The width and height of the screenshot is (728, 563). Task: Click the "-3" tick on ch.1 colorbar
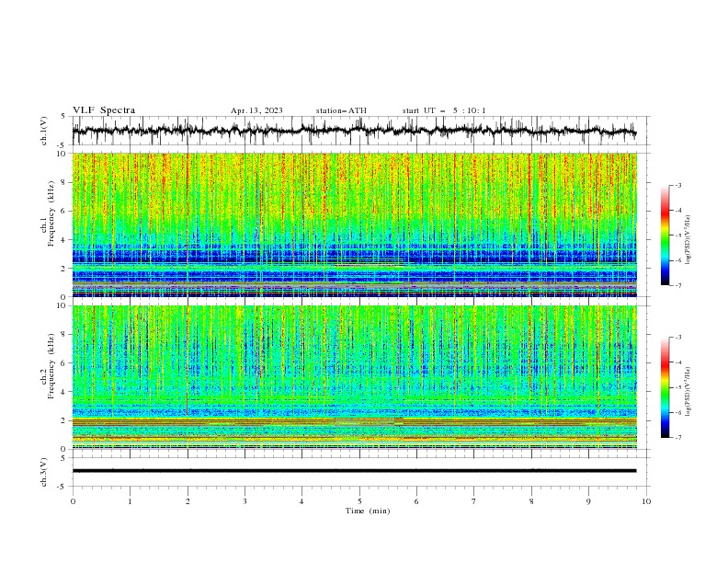click(678, 185)
